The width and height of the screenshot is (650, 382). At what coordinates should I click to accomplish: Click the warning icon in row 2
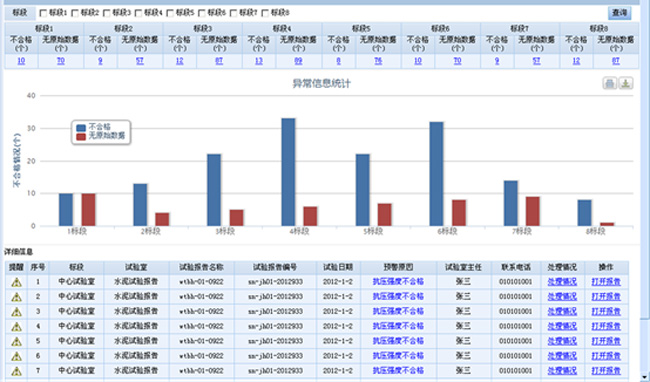tap(16, 297)
